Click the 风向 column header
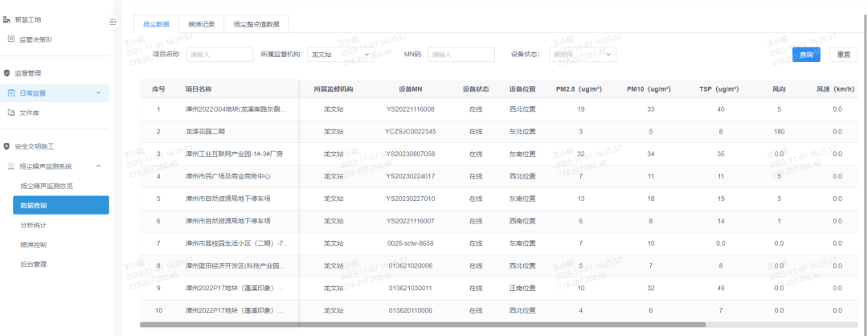Screen dimensions: 868x336 coord(779,89)
